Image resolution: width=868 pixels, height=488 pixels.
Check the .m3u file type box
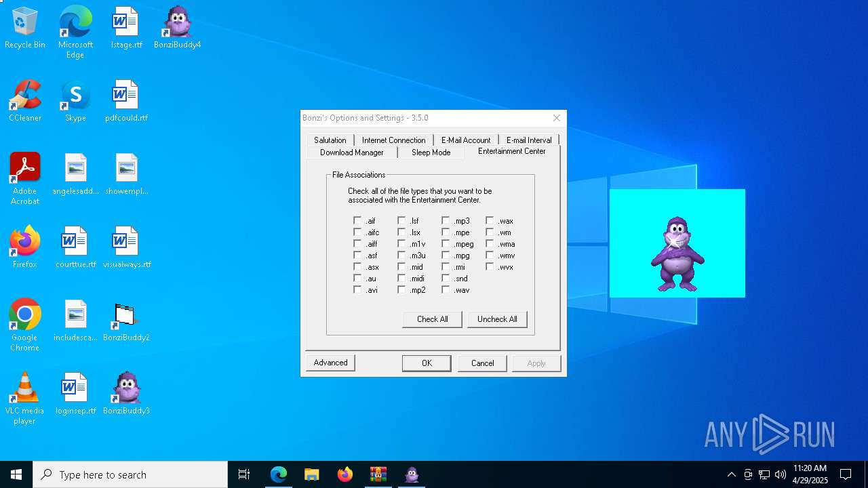(401, 256)
